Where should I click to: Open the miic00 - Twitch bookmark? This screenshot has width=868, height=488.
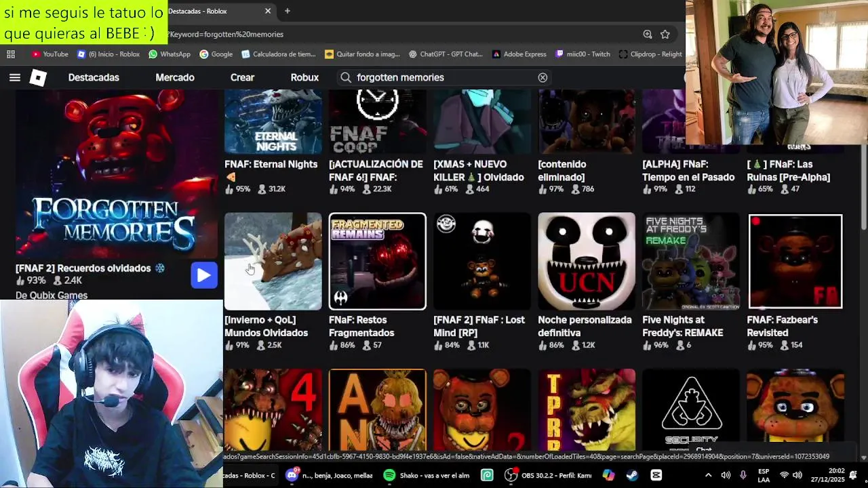tap(583, 54)
